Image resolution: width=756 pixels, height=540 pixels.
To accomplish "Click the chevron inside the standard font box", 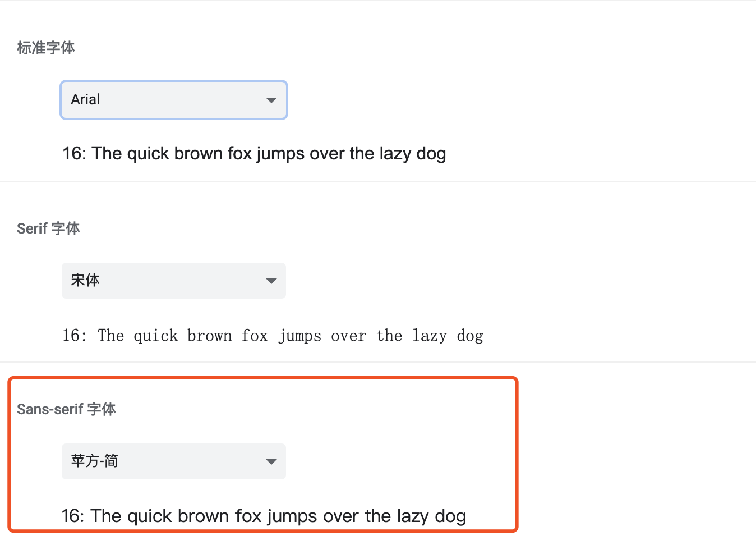I will (x=271, y=100).
